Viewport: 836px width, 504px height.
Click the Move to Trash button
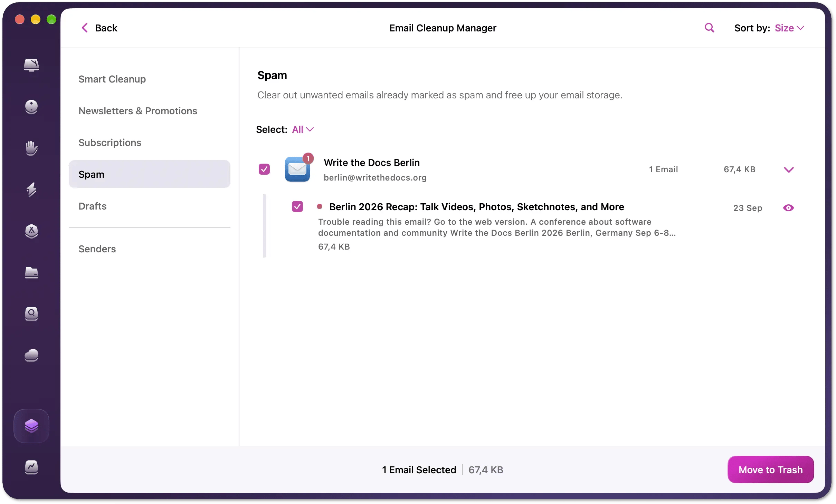[x=771, y=469]
